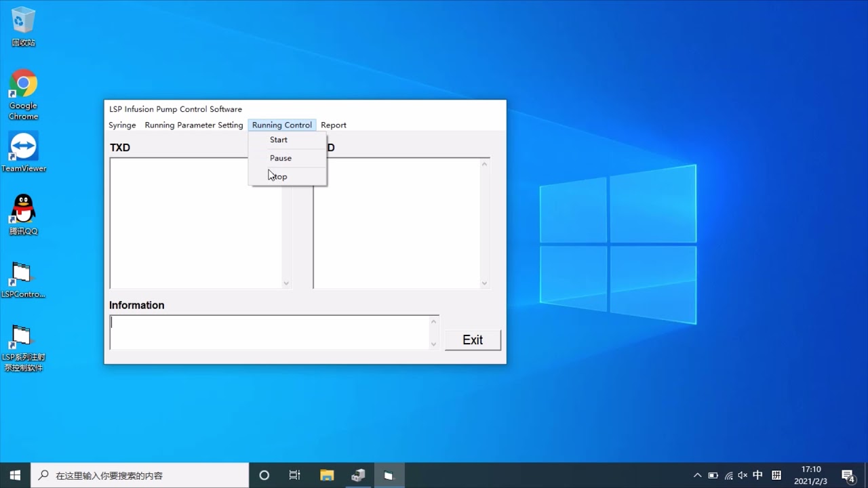
Task: Click the active LSP app icon in taskbar
Action: click(389, 475)
